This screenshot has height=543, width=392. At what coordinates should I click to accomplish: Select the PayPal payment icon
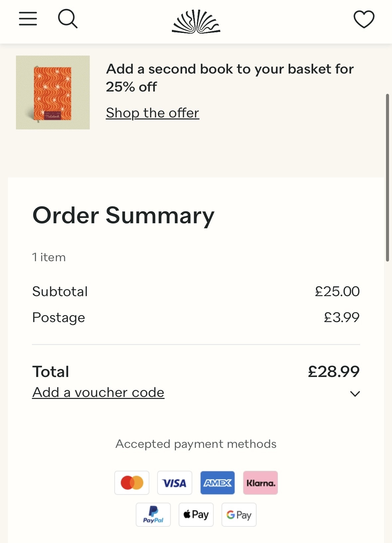[x=153, y=514]
